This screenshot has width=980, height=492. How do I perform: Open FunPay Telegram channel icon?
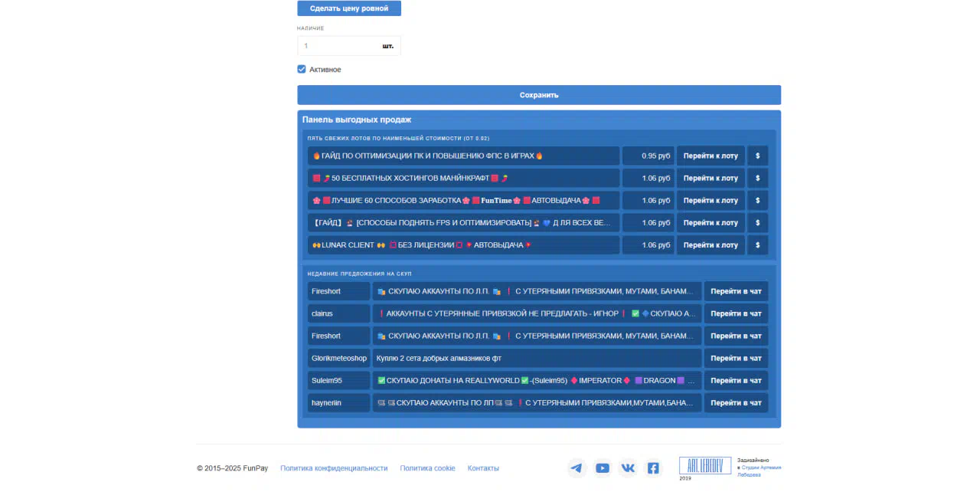[x=577, y=468]
